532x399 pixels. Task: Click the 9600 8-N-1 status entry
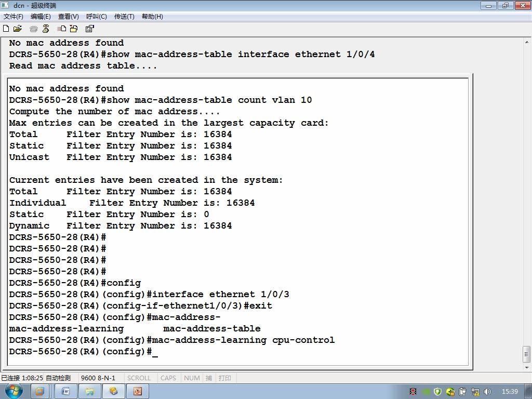(98, 378)
